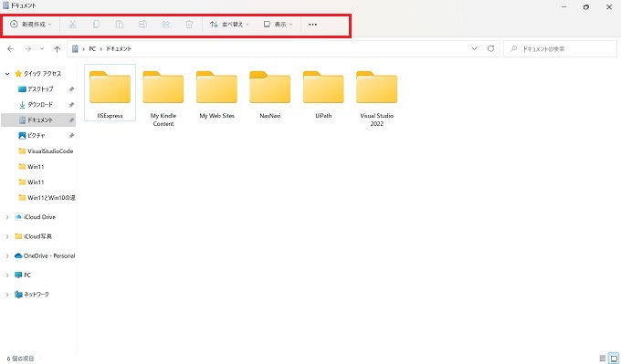The image size is (621, 364).
Task: Open the 表示 (View) dropdown
Action: coord(278,25)
